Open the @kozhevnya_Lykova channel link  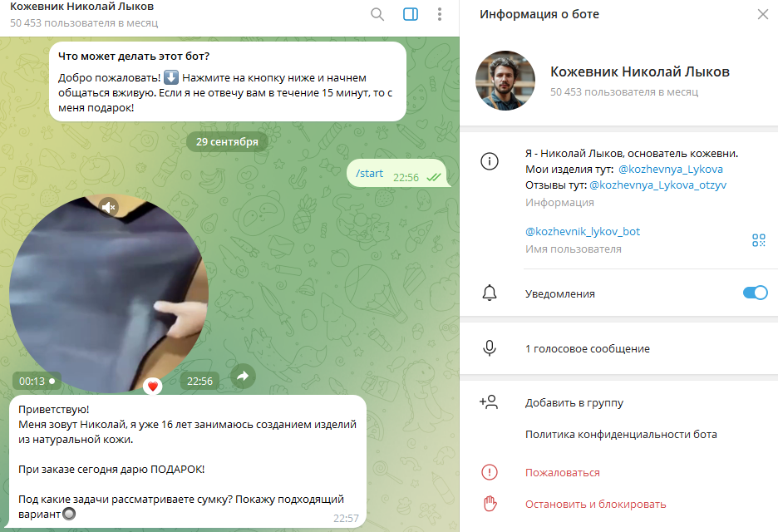[670, 170]
